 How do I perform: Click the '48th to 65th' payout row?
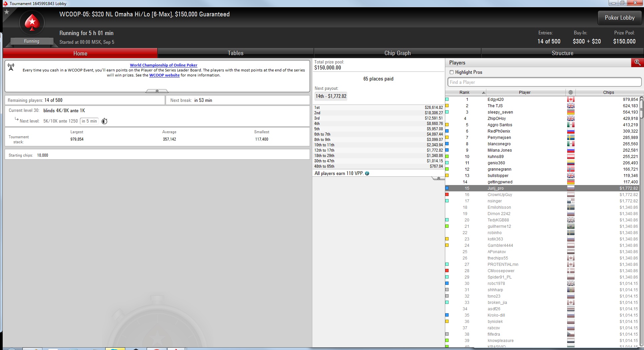[378, 166]
